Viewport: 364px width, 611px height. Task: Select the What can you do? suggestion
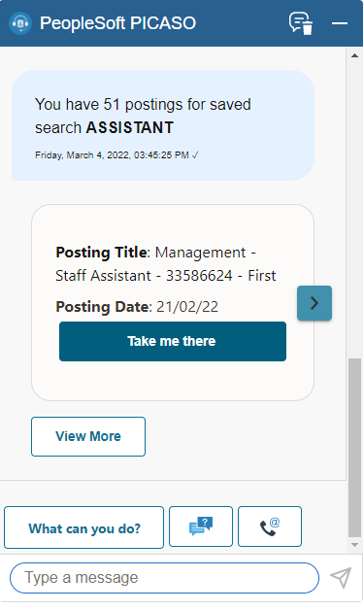tap(84, 528)
